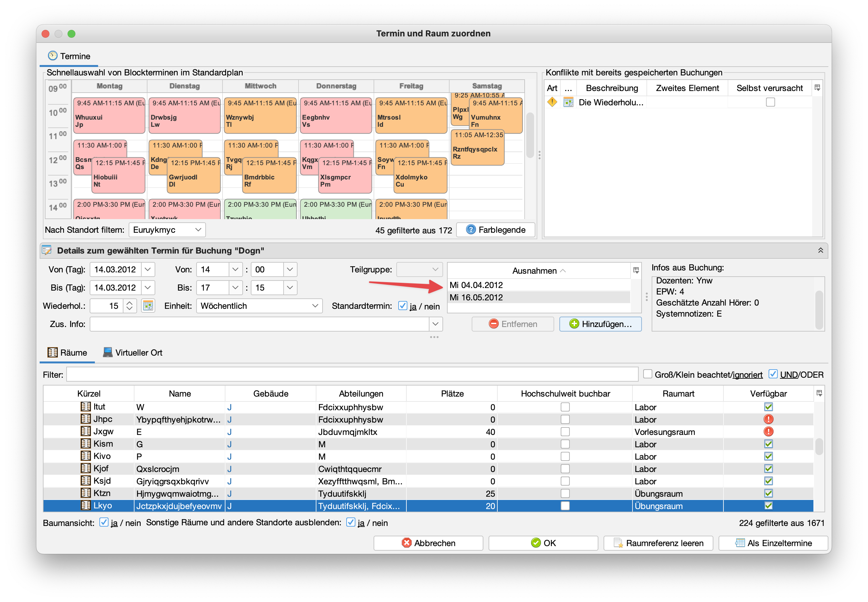Click the calendar icon in conflict row
The height and width of the screenshot is (602, 868).
568,102
